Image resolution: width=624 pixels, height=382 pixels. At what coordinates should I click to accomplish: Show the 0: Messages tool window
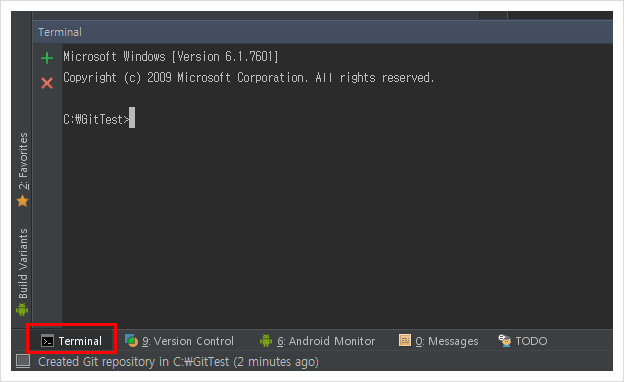[447, 341]
